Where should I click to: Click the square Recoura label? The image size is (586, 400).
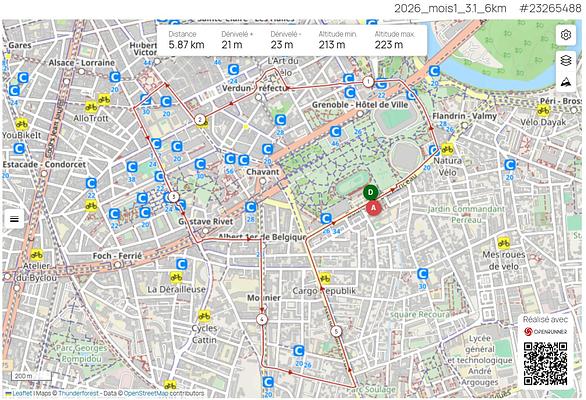point(420,314)
